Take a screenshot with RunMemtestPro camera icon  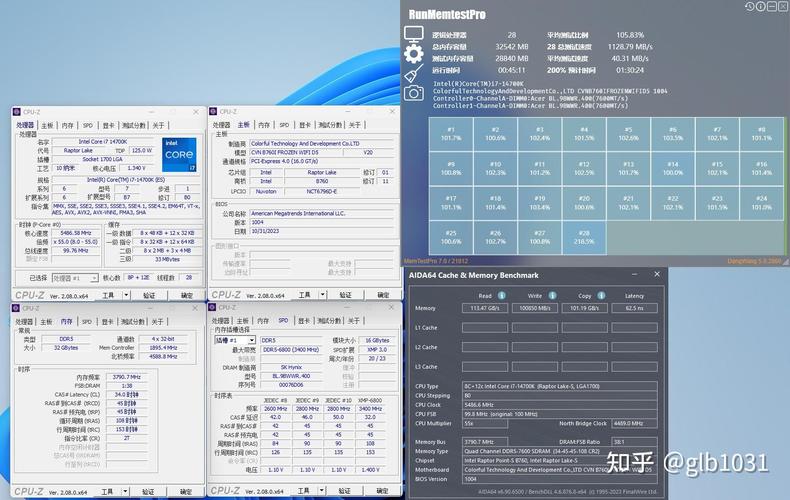(414, 93)
